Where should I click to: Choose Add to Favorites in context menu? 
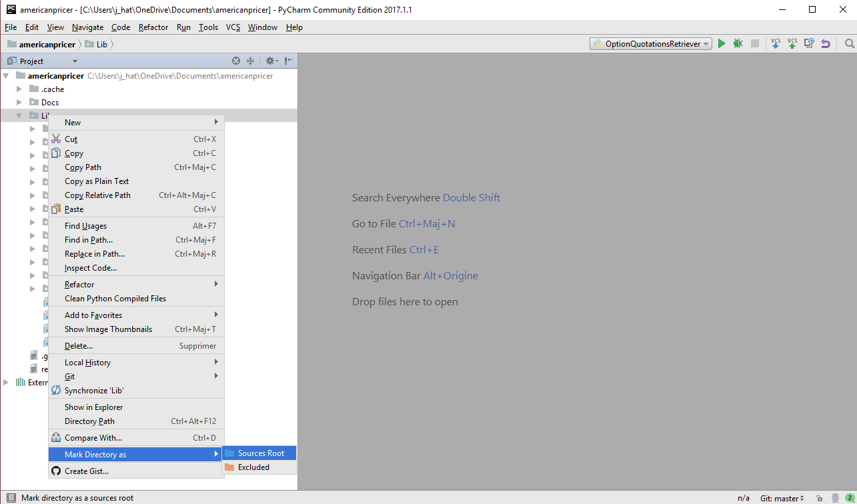pyautogui.click(x=136, y=315)
